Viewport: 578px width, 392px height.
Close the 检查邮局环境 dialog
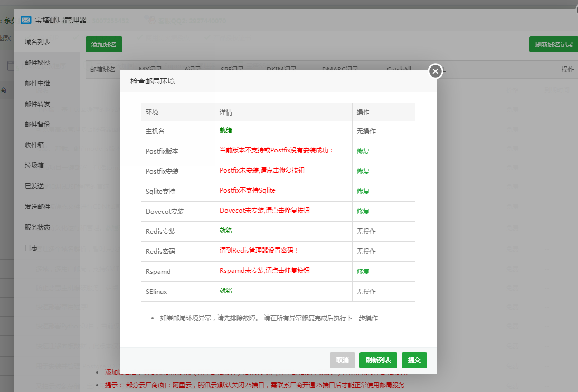click(434, 71)
